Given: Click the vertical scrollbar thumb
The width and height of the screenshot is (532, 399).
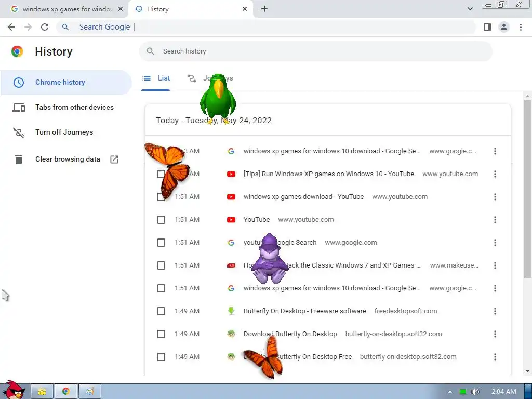Looking at the screenshot, I should (527, 188).
